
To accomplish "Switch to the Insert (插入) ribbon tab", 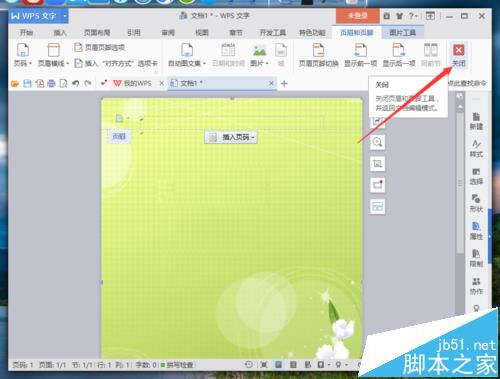I will [x=60, y=33].
